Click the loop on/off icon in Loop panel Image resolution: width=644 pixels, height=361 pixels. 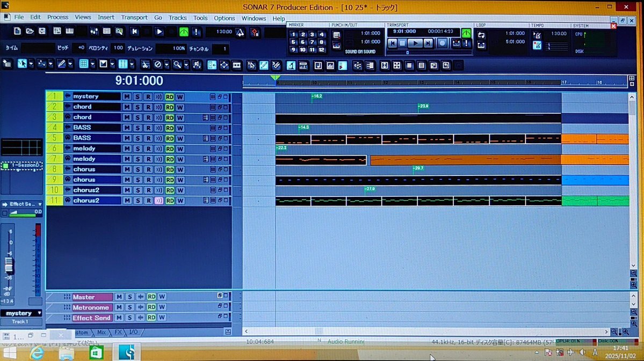click(x=481, y=35)
